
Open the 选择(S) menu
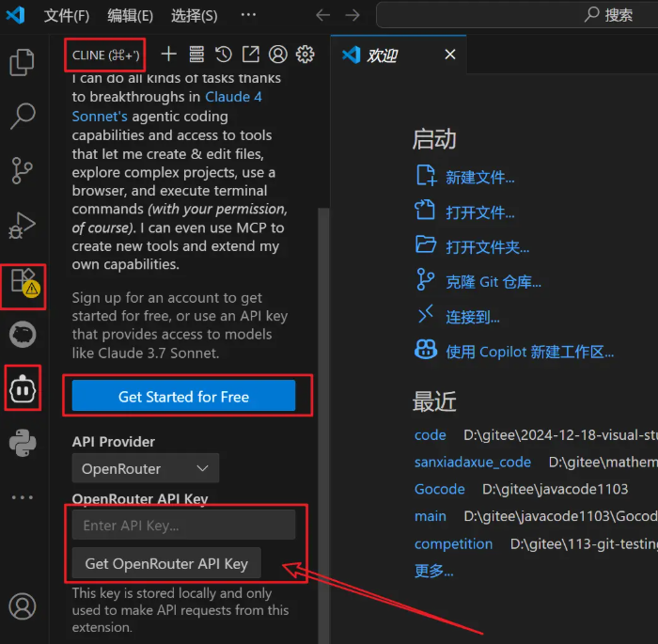pos(195,16)
